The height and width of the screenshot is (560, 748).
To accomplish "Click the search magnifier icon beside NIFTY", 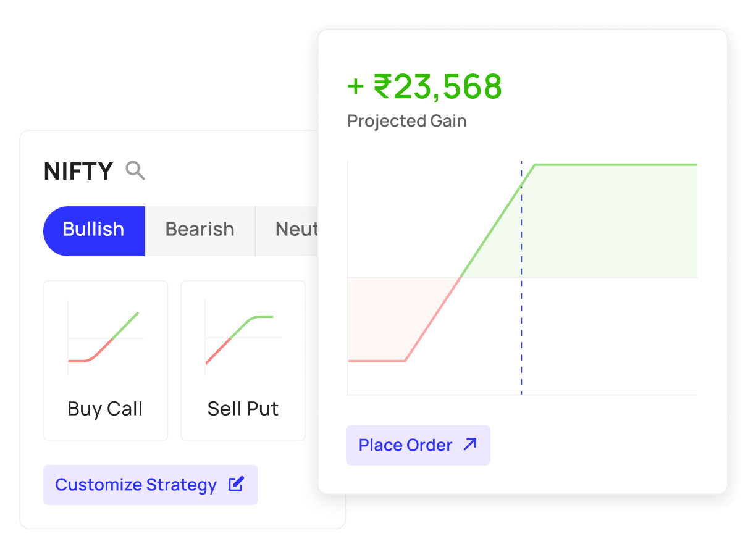I will 135,170.
